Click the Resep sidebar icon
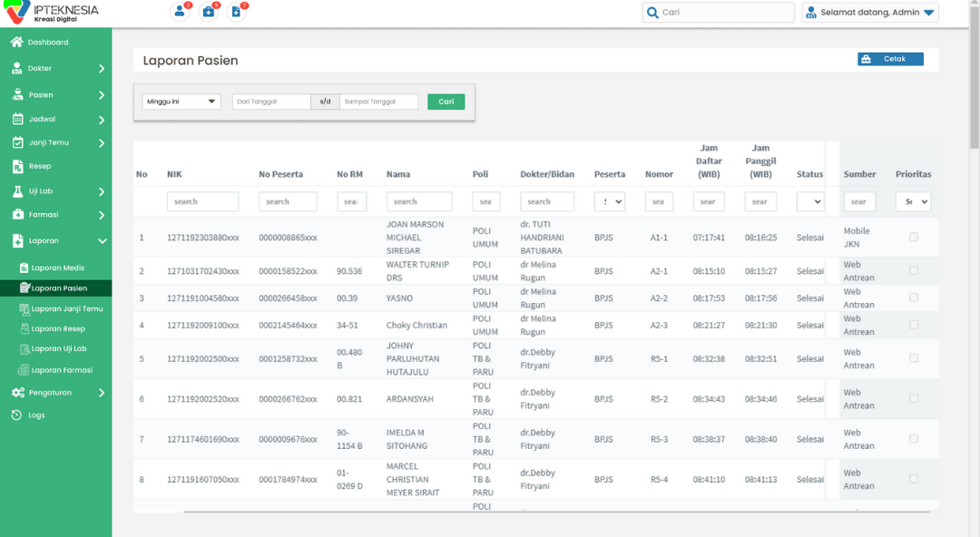Screen dimensions: 980x537 [17, 166]
